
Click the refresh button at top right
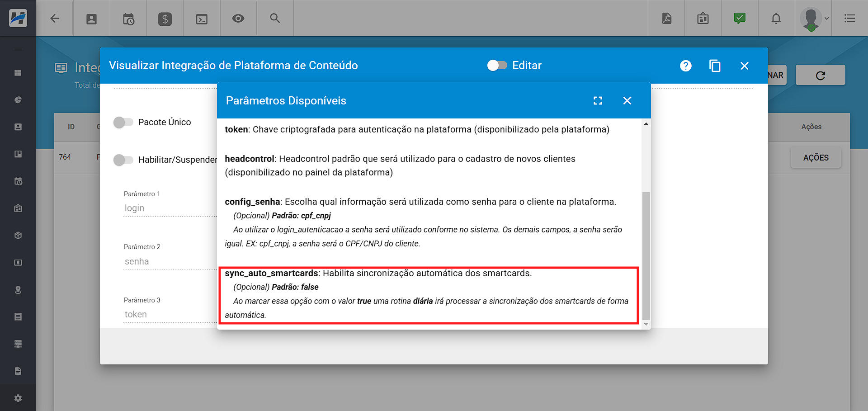click(820, 75)
